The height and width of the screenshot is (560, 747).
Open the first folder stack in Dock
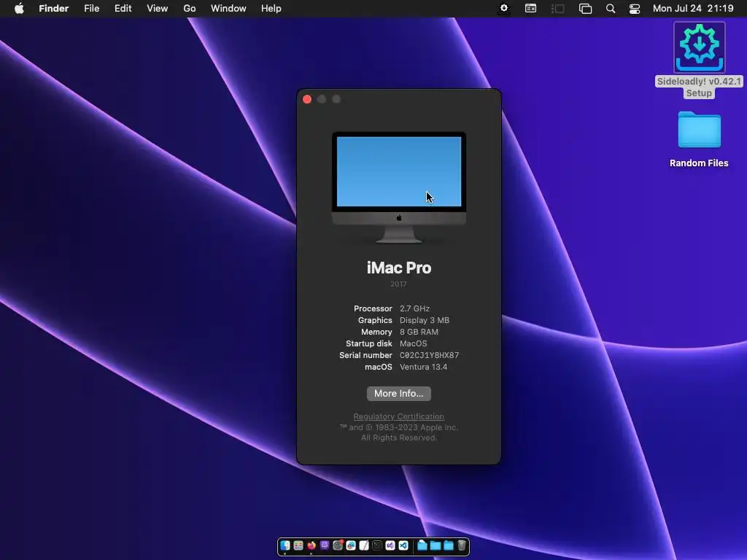(422, 545)
